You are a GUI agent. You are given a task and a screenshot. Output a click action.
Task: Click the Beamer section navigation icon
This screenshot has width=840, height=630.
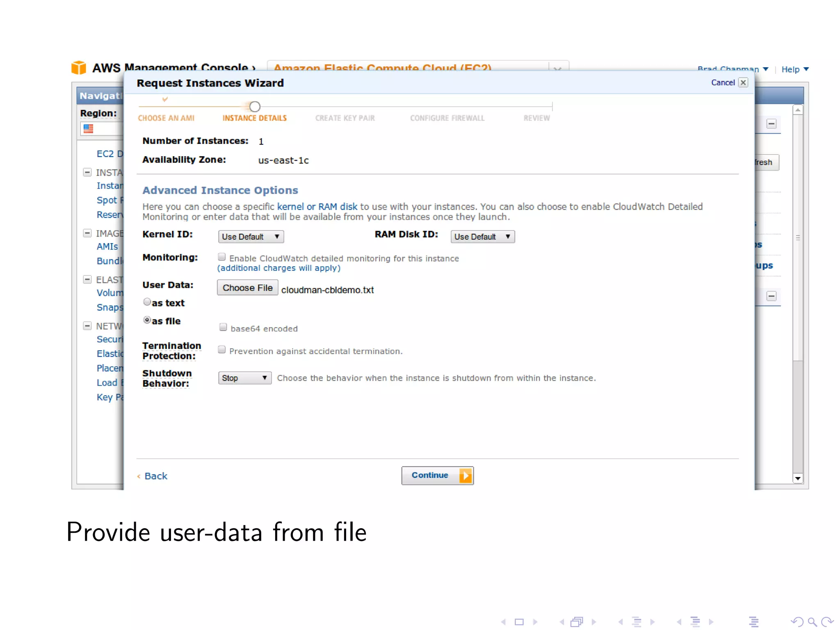point(695,622)
